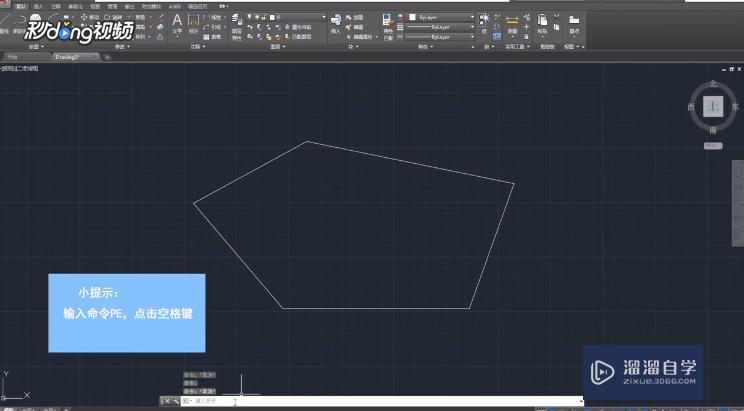
Task: Toggle layer on/off lightbulb in layer dropdown
Action: [250, 17]
